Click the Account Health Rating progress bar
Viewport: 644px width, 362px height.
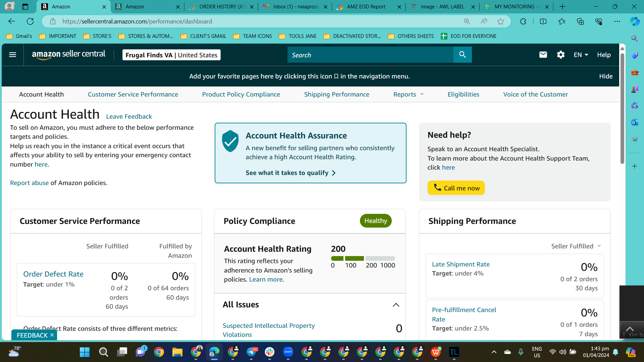pos(363,258)
